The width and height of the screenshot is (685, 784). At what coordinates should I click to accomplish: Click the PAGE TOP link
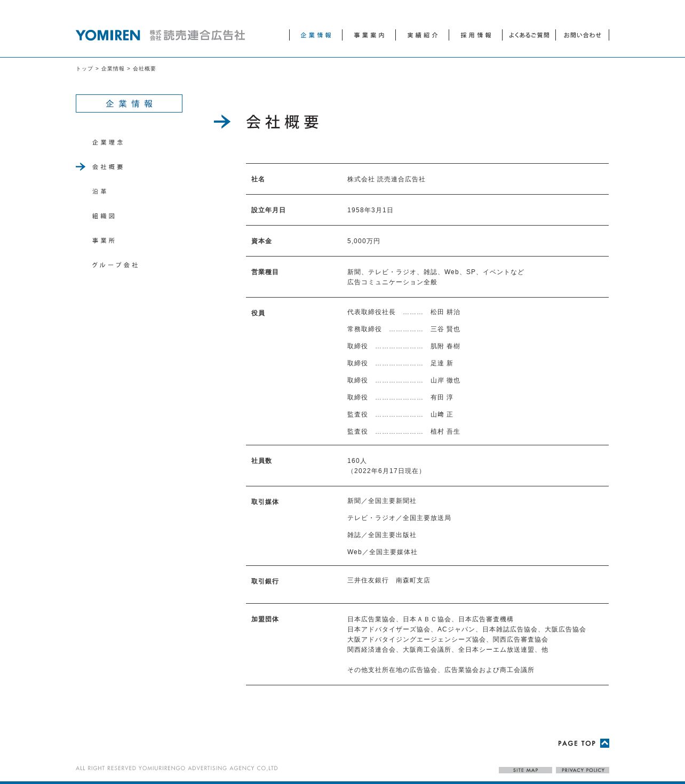(x=584, y=743)
